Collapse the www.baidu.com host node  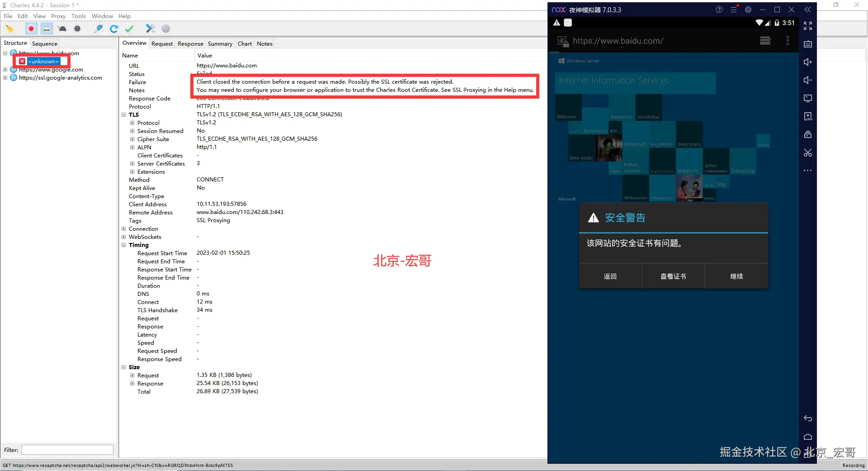[x=5, y=53]
